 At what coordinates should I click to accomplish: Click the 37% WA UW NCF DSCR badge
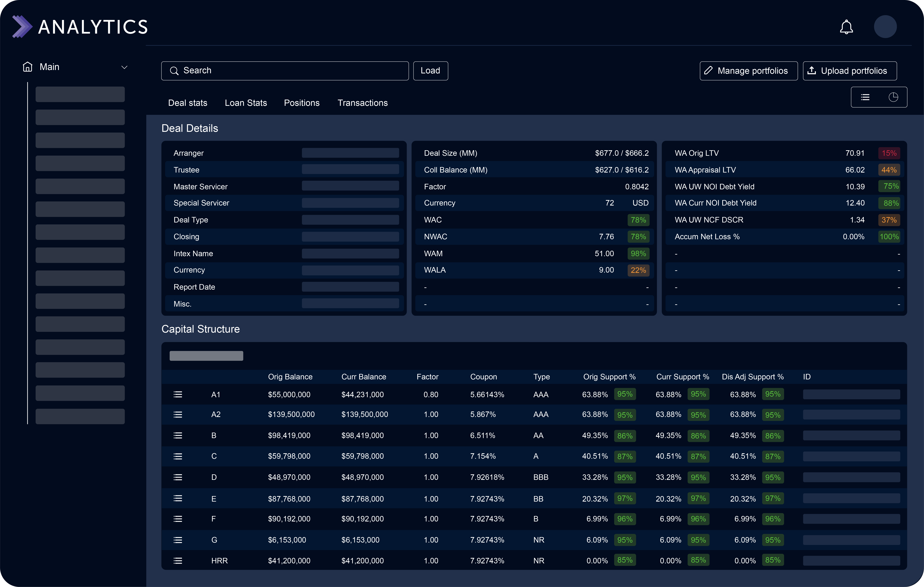click(889, 220)
